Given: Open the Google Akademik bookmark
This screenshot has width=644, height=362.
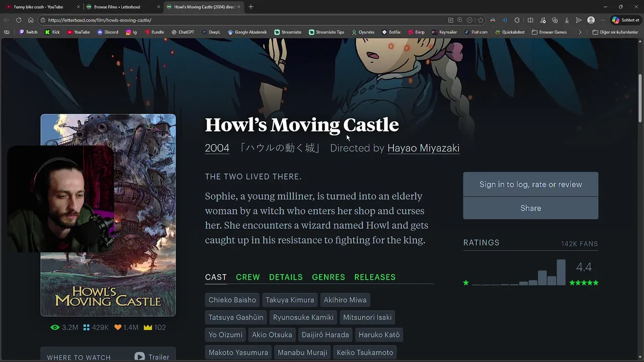Looking at the screenshot, I should tap(247, 32).
